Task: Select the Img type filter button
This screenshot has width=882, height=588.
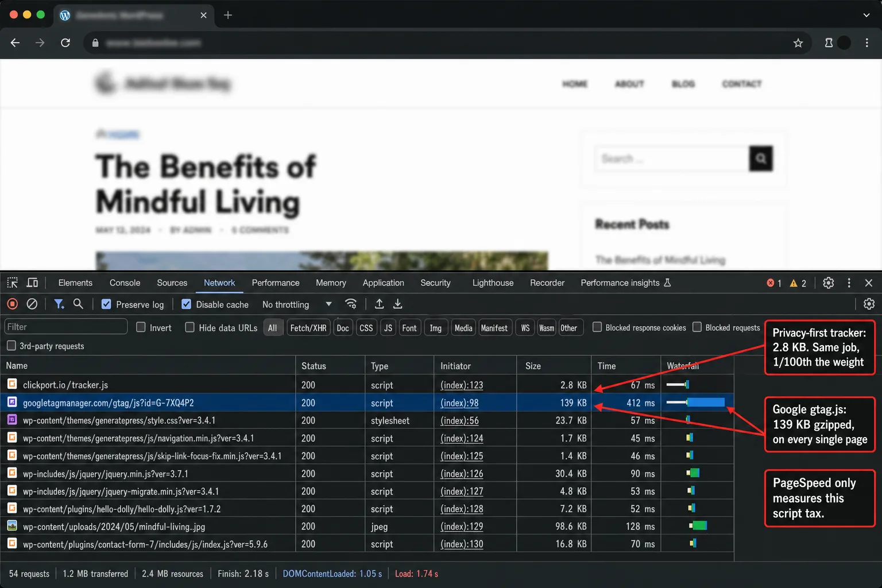Action: point(436,327)
